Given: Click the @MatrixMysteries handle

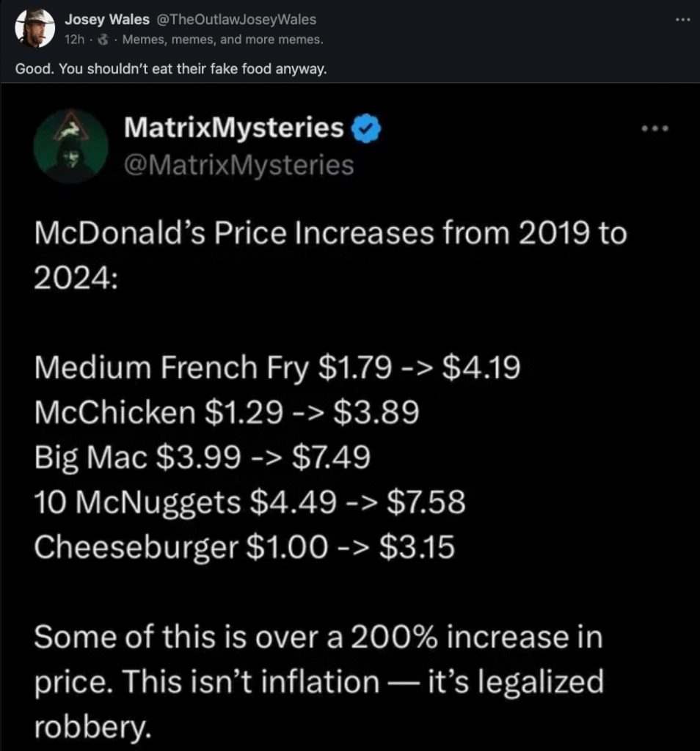Looking at the screenshot, I should tap(239, 165).
